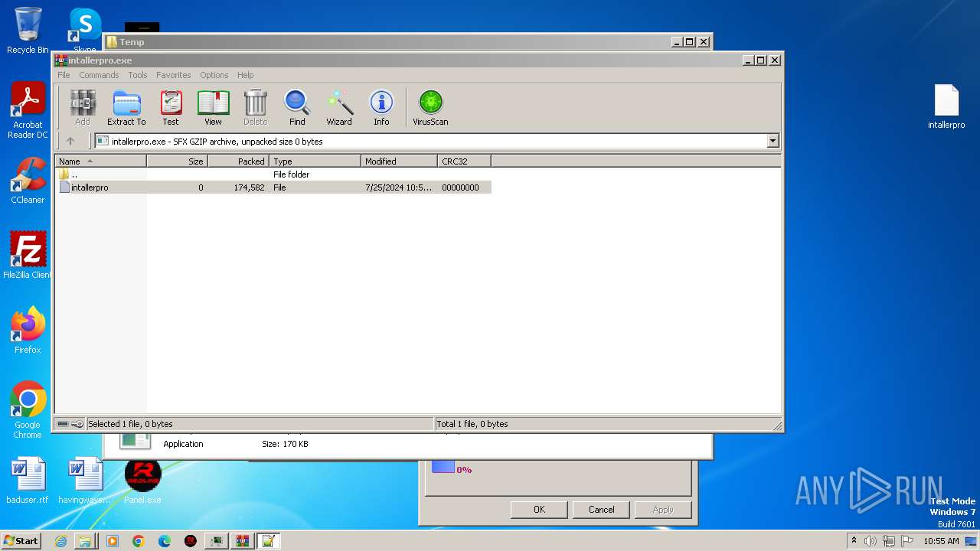Expand the archive path dropdown
Viewport: 980px width, 551px height.
click(x=773, y=141)
